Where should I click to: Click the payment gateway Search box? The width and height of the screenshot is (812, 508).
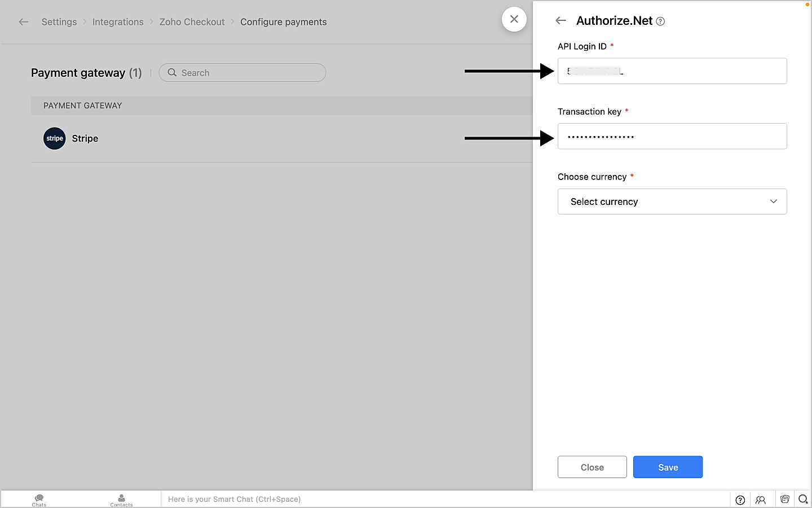242,73
